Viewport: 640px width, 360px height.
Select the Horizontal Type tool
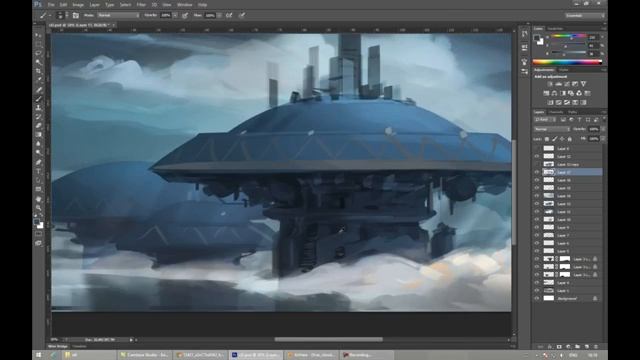pyautogui.click(x=38, y=171)
